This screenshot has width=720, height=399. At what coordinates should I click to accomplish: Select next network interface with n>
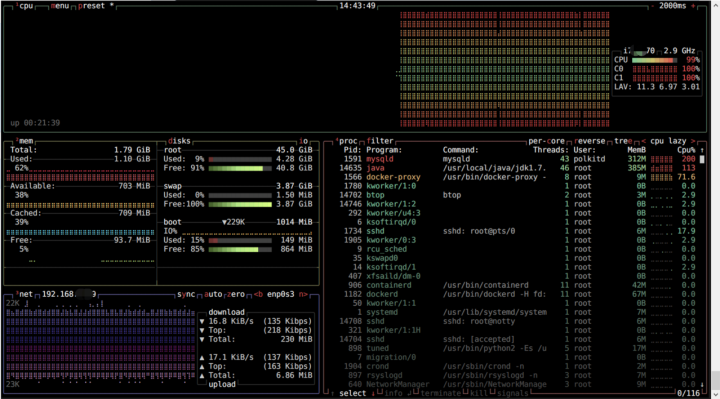(303, 294)
